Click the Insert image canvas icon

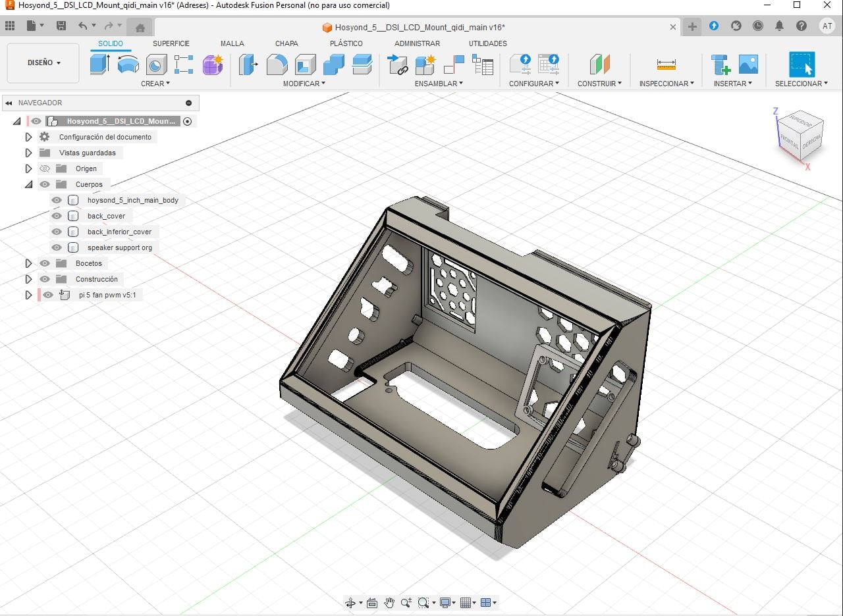pos(748,64)
